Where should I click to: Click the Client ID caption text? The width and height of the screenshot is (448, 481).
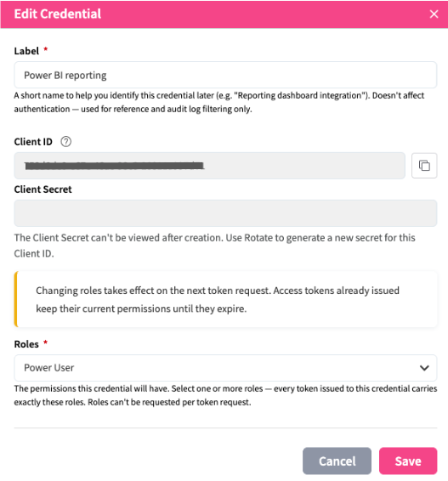pyautogui.click(x=33, y=142)
